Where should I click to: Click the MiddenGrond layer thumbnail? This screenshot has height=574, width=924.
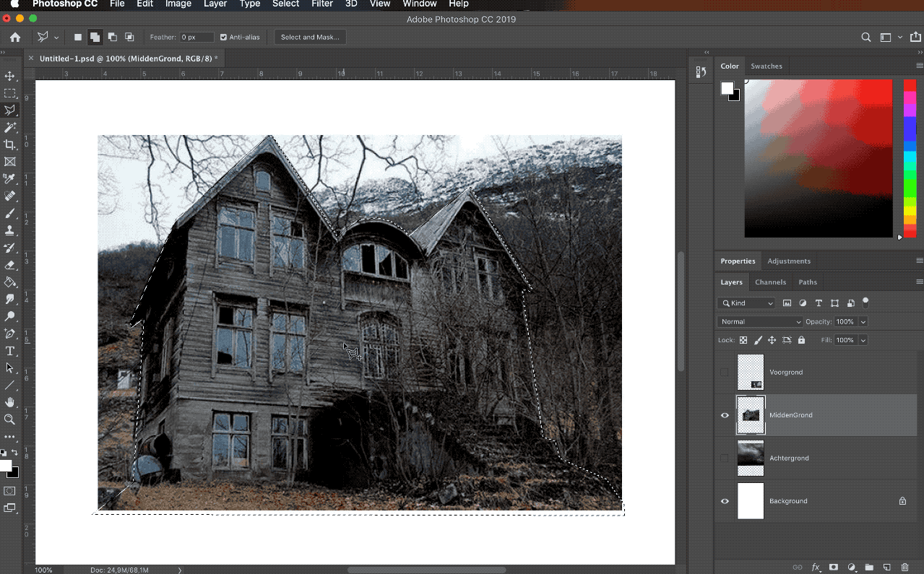tap(750, 415)
